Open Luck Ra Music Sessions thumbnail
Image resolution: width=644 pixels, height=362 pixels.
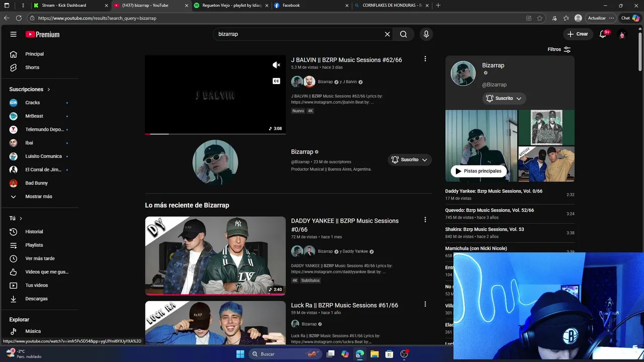coord(215,323)
